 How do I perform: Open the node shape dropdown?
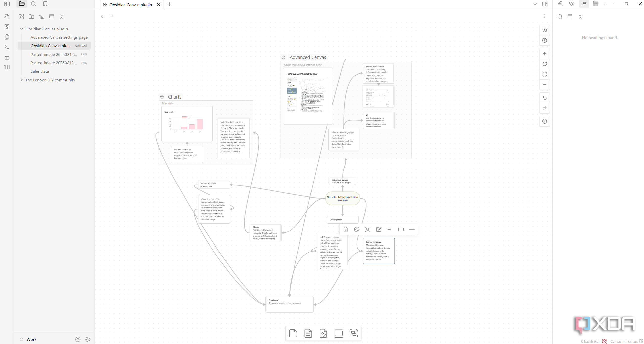point(401,229)
